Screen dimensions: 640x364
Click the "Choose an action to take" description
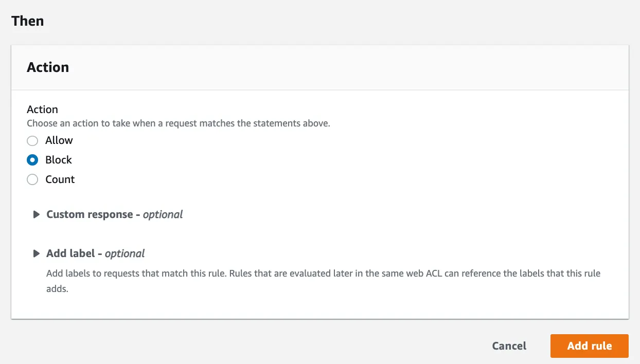coord(178,123)
